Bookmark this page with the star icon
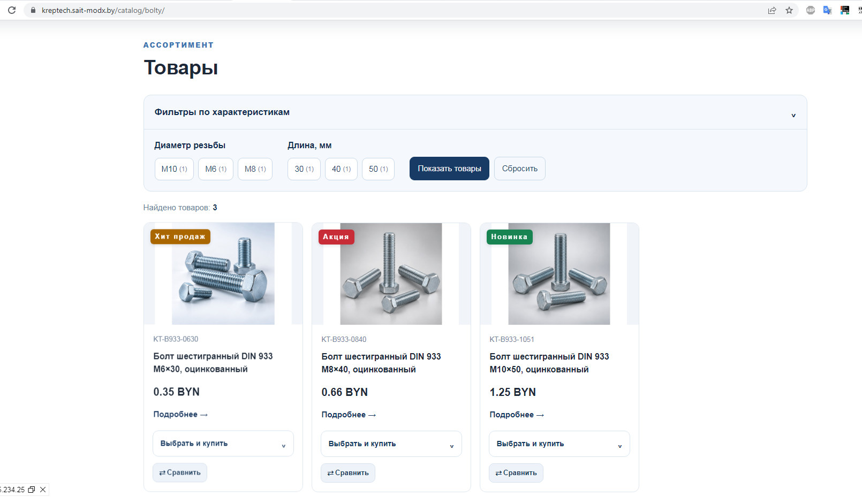 tap(789, 10)
